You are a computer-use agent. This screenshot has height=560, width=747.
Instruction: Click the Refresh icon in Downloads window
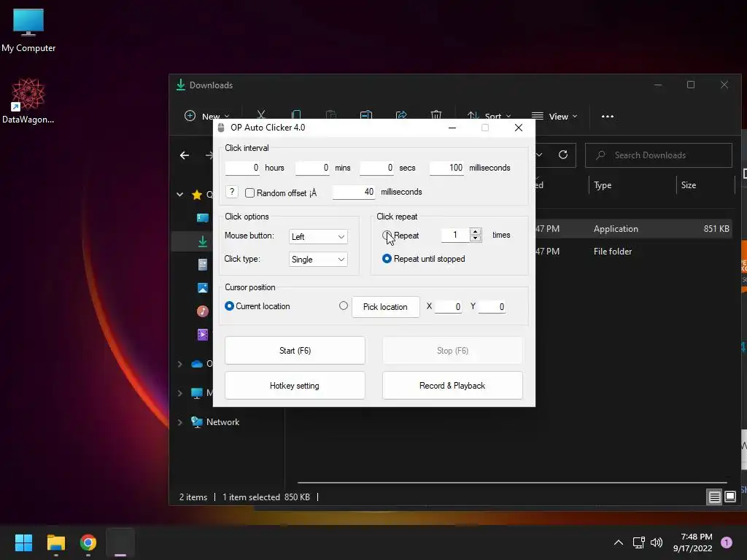[x=563, y=155]
